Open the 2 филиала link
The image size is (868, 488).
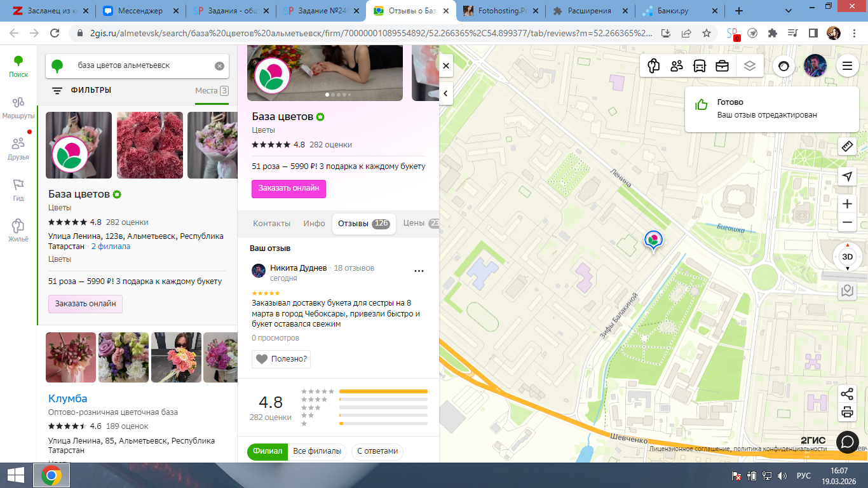(111, 247)
